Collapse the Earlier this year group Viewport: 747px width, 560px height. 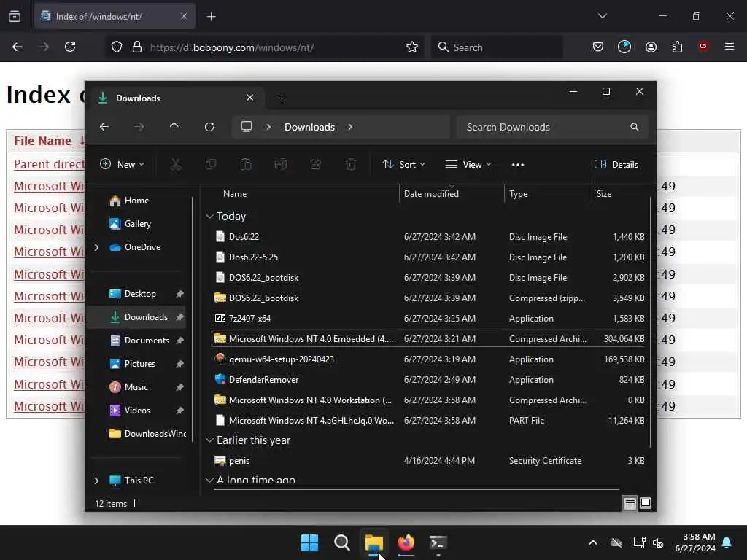pyautogui.click(x=209, y=440)
